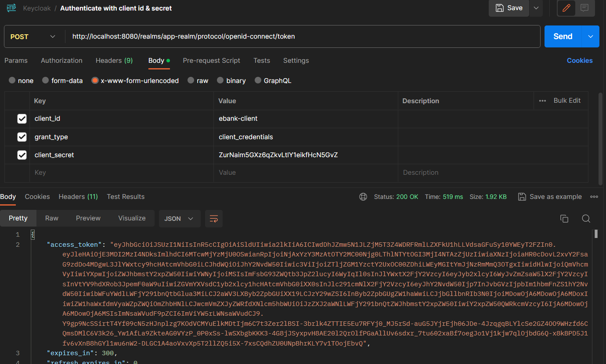Click the blue Cookies link

tap(580, 61)
